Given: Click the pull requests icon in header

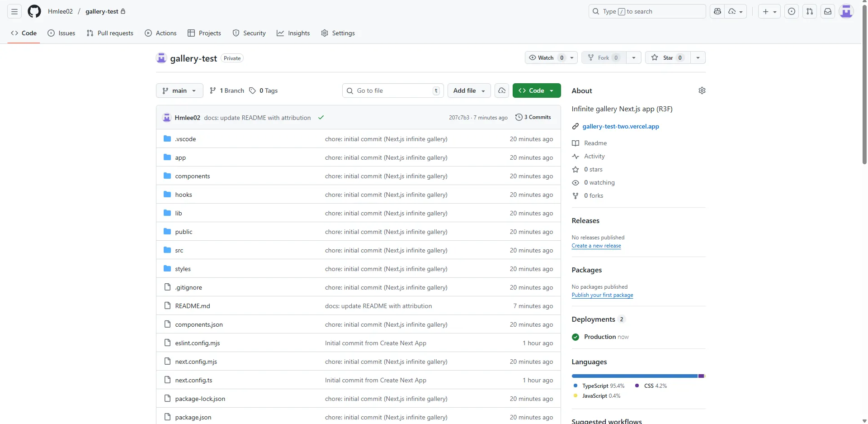Looking at the screenshot, I should point(809,11).
